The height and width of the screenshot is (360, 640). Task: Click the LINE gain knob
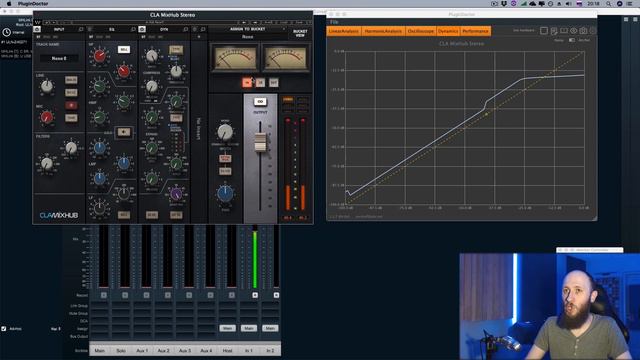click(x=47, y=86)
